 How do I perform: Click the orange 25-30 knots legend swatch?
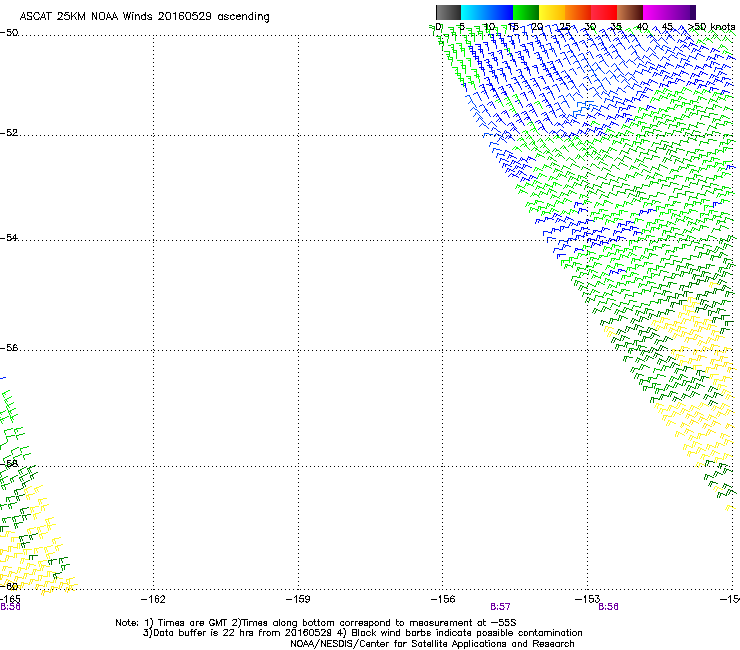pos(578,12)
